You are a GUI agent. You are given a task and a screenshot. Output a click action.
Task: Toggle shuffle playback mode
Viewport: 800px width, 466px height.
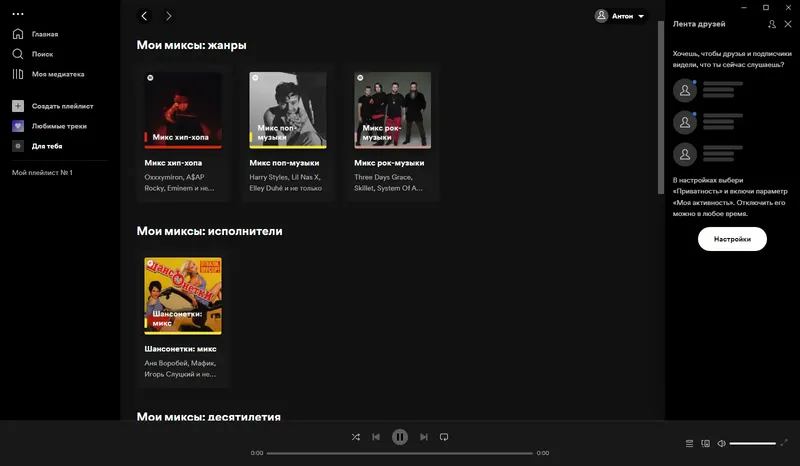(356, 437)
